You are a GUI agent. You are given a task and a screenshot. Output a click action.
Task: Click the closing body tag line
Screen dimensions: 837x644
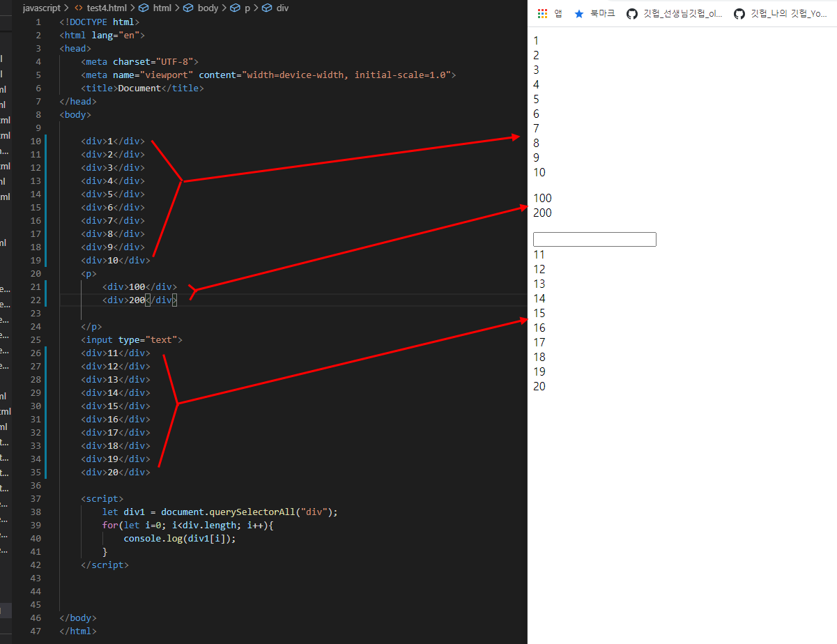click(78, 618)
